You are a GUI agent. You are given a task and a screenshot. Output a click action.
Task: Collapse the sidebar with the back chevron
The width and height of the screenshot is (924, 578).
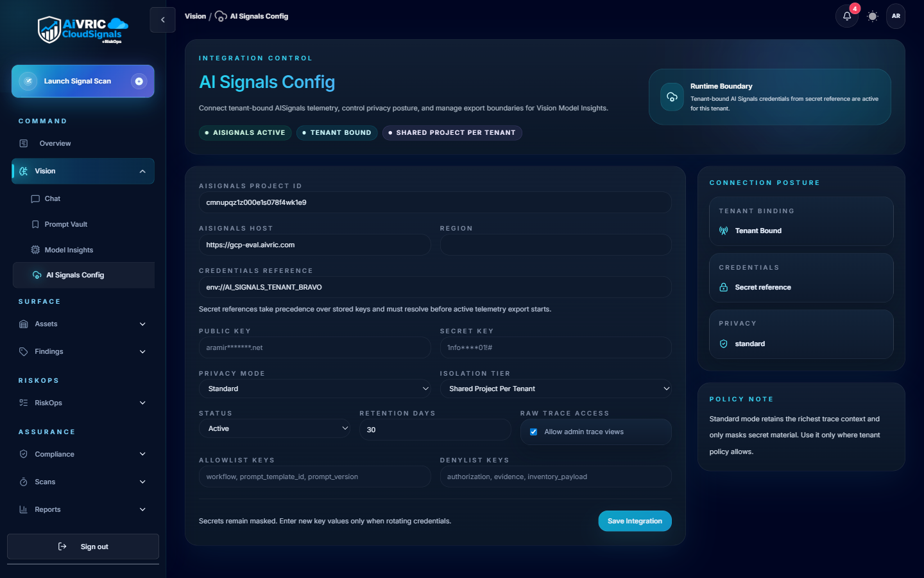[162, 20]
